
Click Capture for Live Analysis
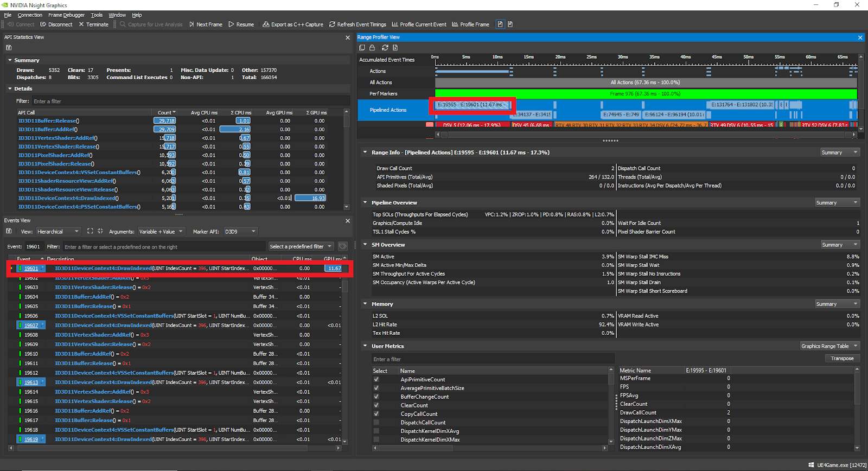click(x=151, y=24)
